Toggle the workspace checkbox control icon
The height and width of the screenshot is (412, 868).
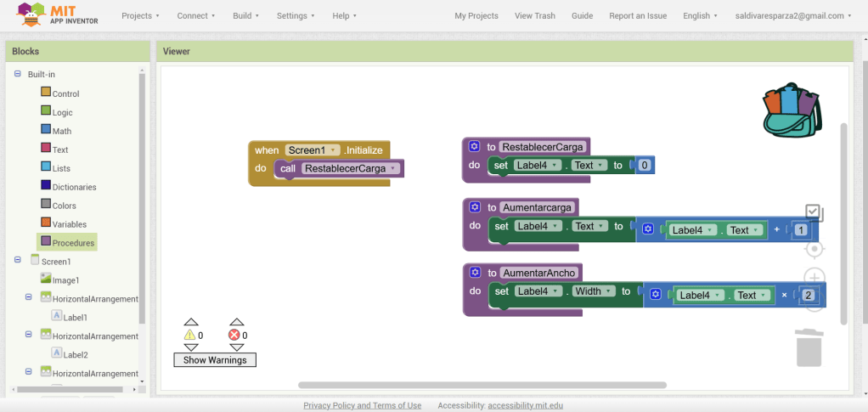[x=814, y=213]
